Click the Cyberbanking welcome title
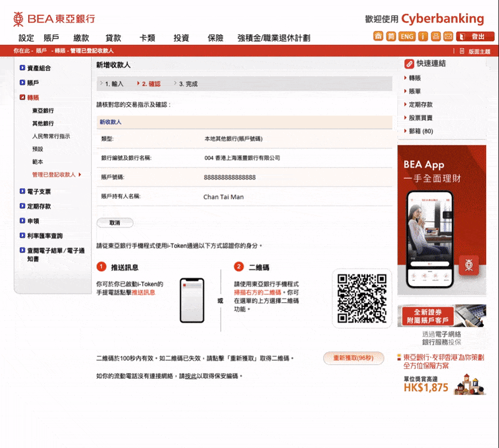 [443, 19]
